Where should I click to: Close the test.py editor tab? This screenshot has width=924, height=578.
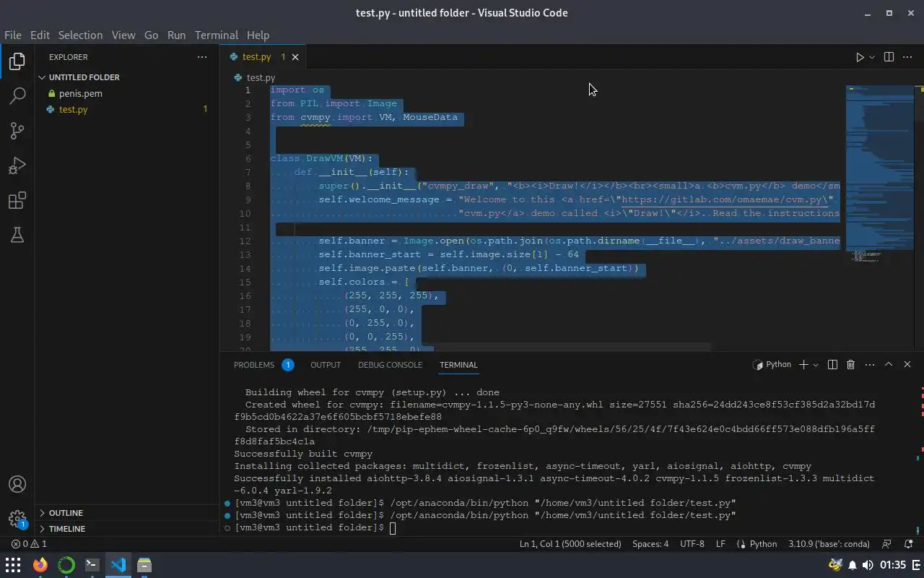295,57
